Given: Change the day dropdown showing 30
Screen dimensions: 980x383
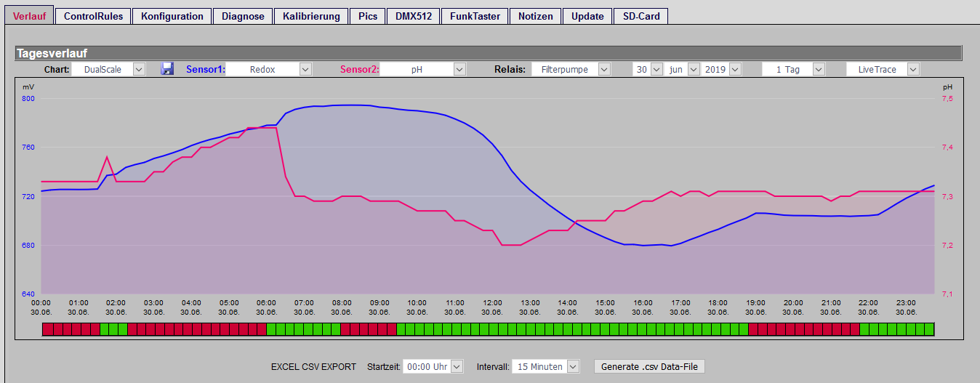Looking at the screenshot, I should pyautogui.click(x=648, y=69).
